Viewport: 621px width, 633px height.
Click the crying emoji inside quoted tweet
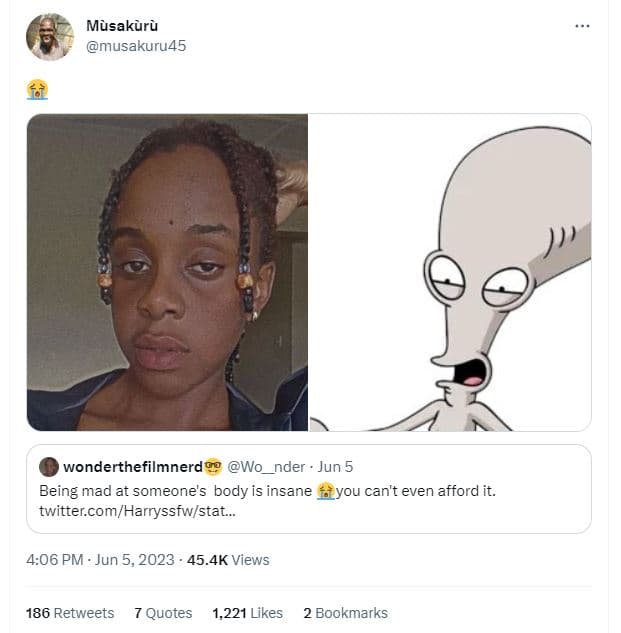click(325, 491)
